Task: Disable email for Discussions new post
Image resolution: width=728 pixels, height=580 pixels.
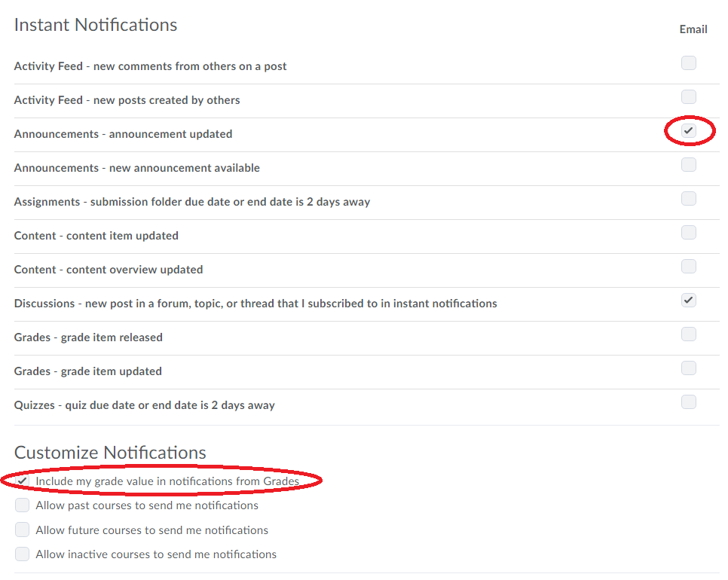Action: 689,301
